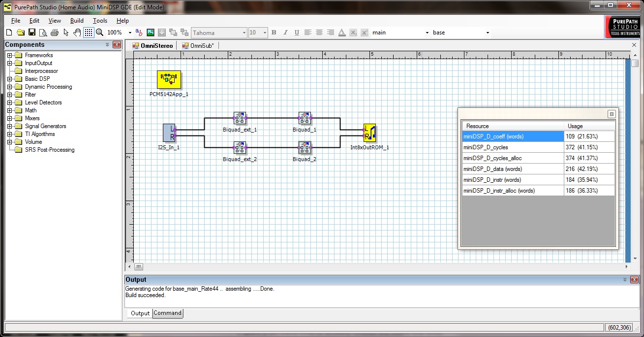
Task: Click the Save floppy disk icon
Action: (x=31, y=33)
